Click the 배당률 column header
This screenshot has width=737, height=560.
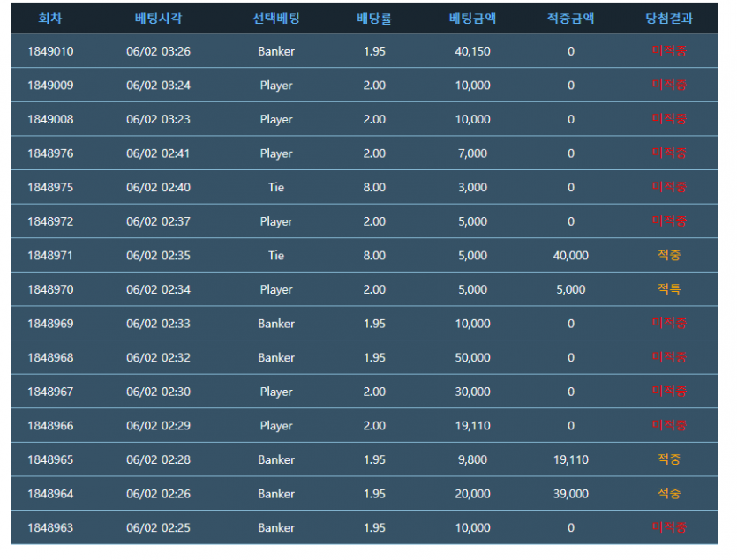[x=374, y=19]
